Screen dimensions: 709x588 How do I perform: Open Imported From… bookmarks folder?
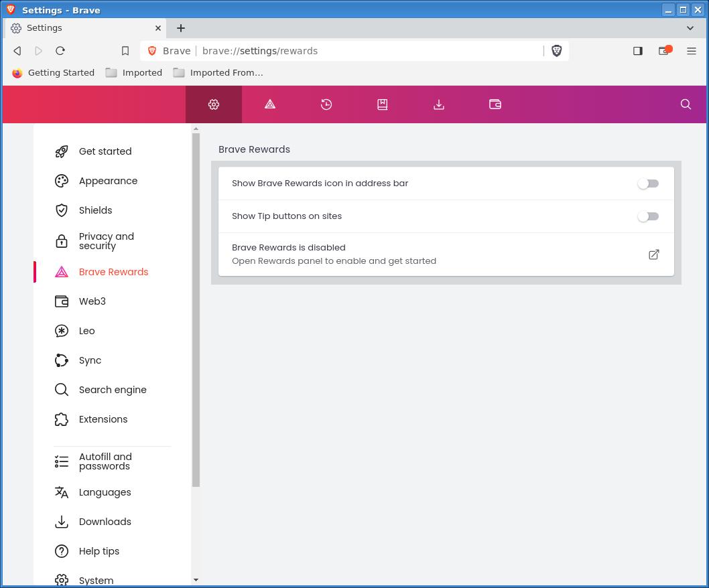[218, 73]
